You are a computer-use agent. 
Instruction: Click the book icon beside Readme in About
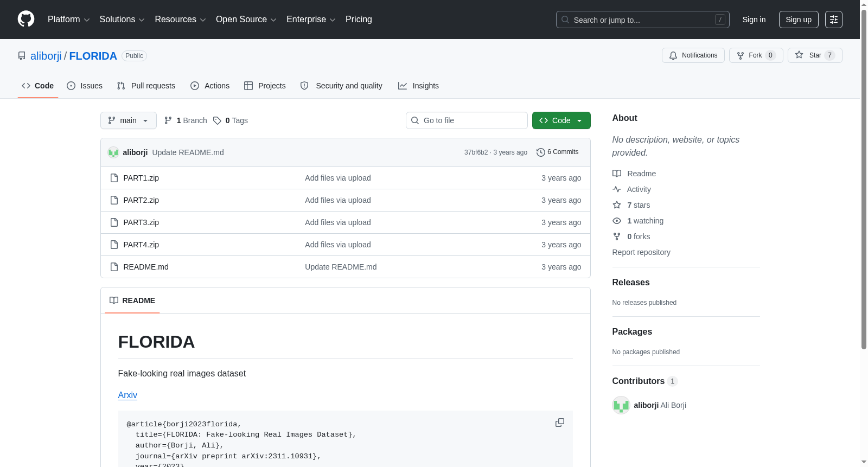pos(617,174)
